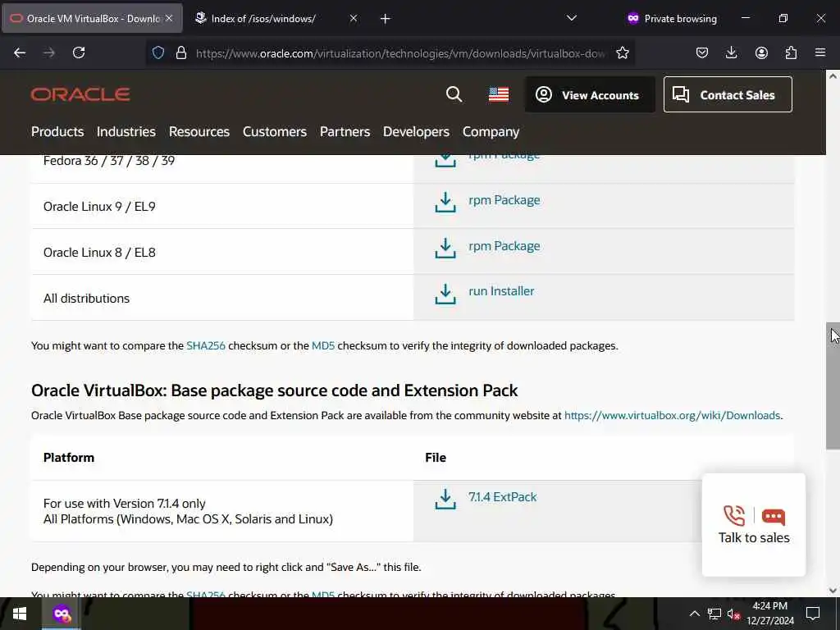Reload the page with the refresh icon

coord(79,52)
